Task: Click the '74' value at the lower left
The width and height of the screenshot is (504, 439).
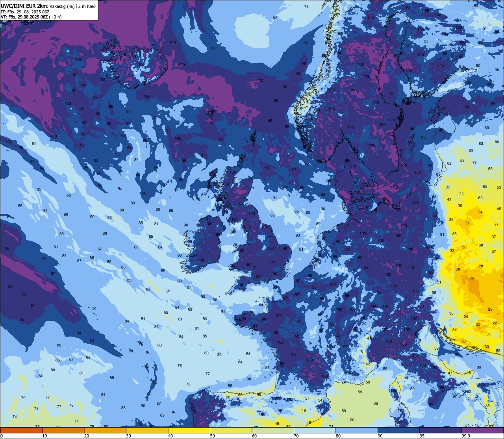Action: (x=15, y=417)
